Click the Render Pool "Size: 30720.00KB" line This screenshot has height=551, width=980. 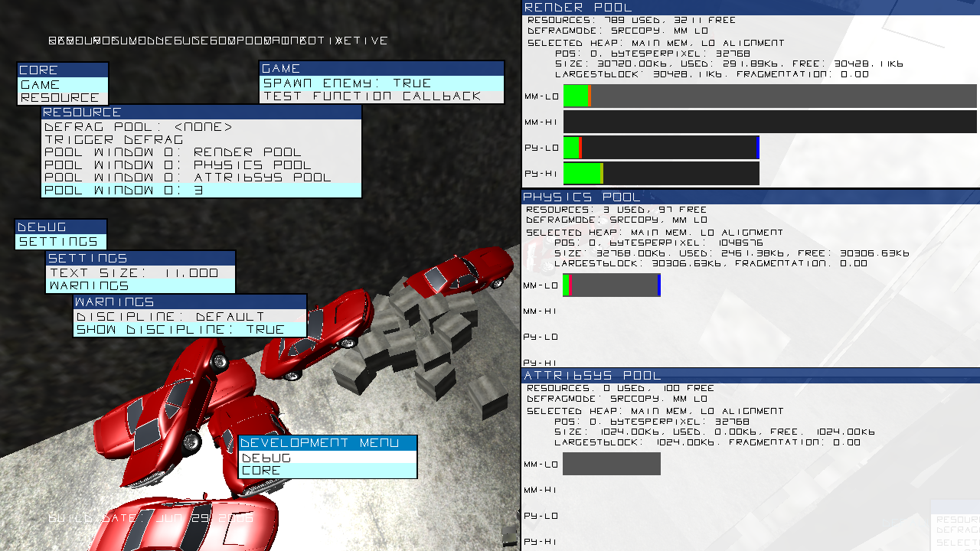coord(729,64)
